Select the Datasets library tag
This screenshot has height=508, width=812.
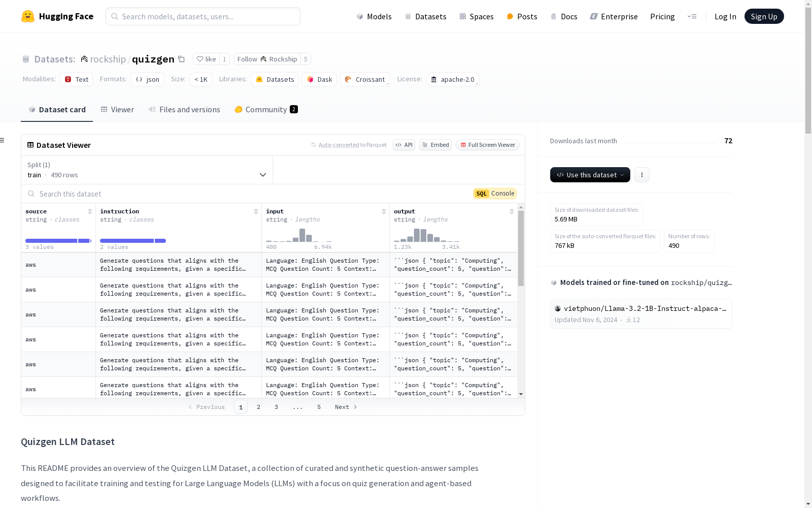(x=275, y=79)
